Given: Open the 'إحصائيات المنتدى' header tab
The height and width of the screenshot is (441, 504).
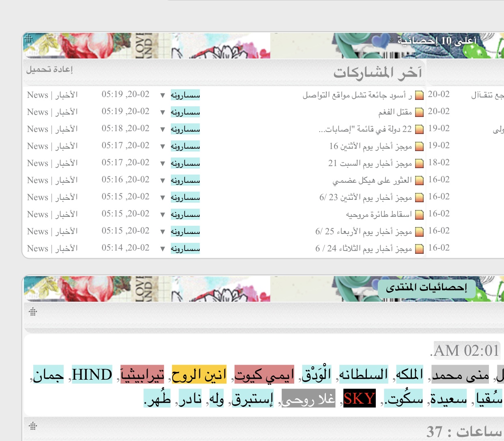Looking at the screenshot, I should coord(426,288).
